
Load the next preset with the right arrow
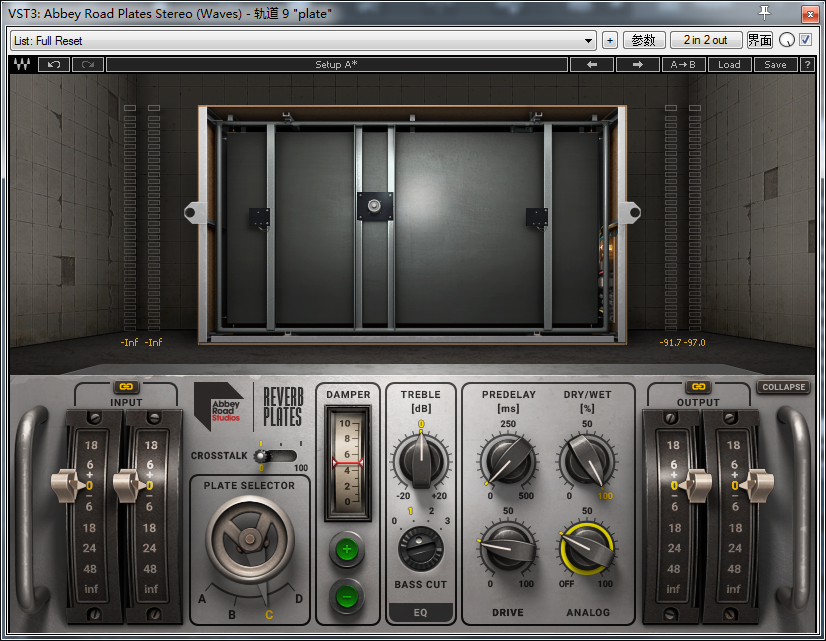tap(637, 64)
